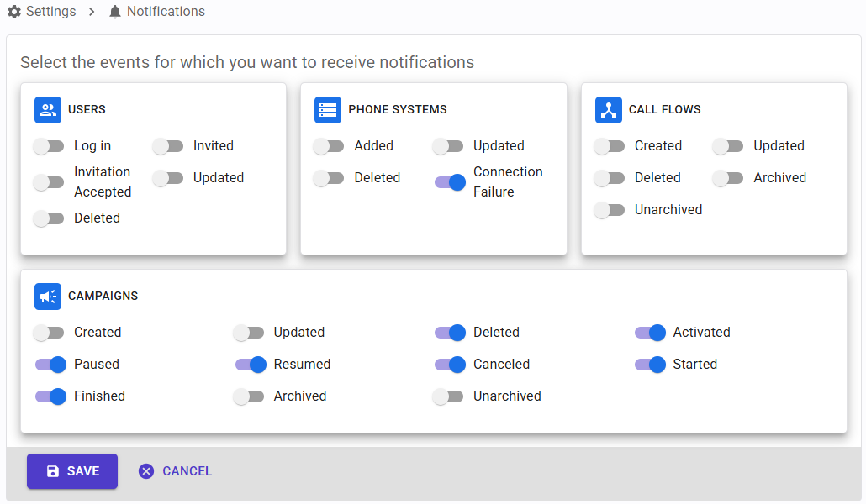Enable Created notifications under Call Flows
The image size is (866, 504).
point(609,145)
